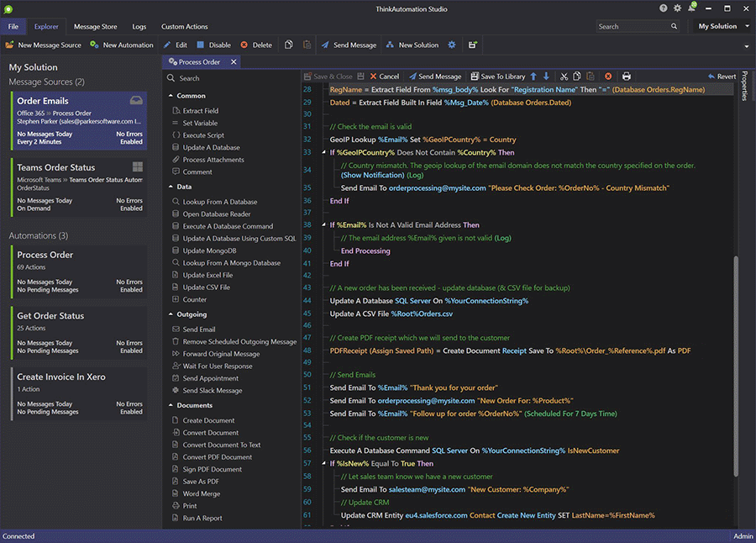Collapse the If block at line 57
Viewport: 756px width, 543px height.
pos(324,463)
